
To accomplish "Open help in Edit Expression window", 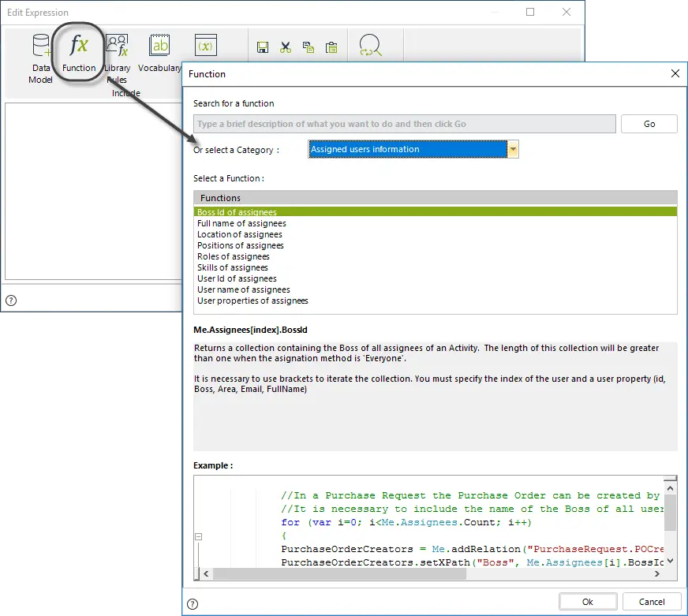I will pos(11,301).
